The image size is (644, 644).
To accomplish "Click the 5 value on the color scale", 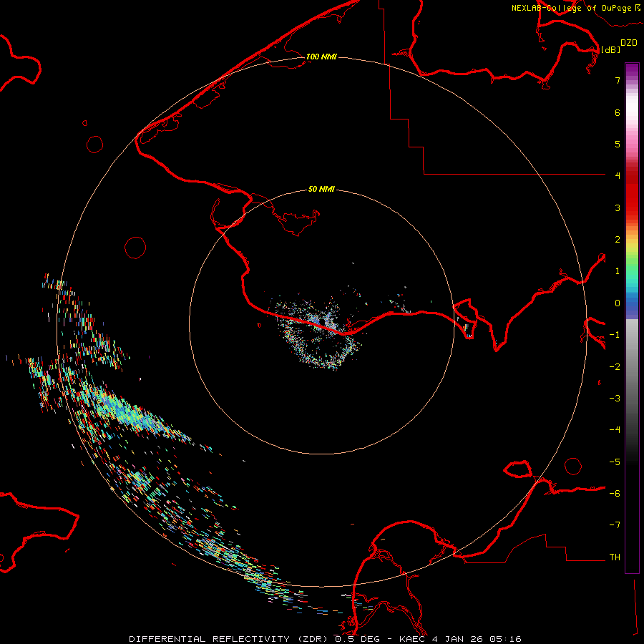I will (x=618, y=144).
